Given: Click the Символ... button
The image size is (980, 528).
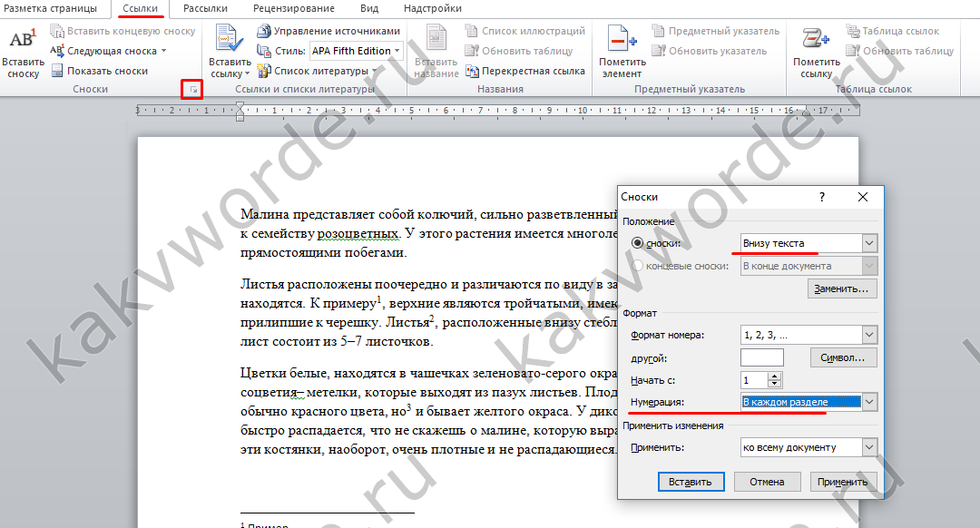Looking at the screenshot, I should coord(843,358).
